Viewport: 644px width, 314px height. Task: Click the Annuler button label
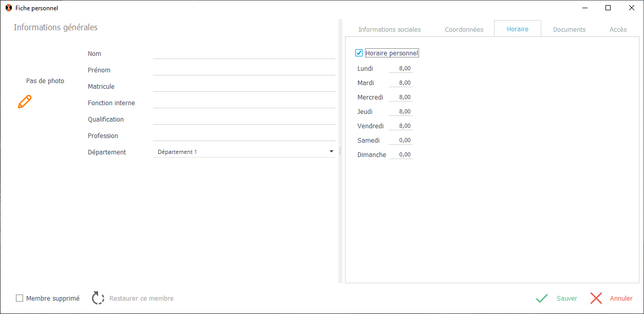click(x=621, y=298)
